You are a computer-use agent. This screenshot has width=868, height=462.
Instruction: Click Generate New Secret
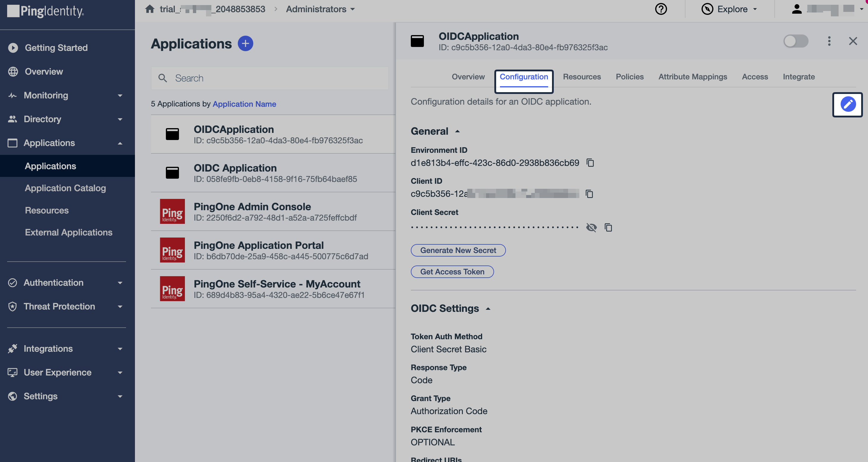tap(458, 250)
